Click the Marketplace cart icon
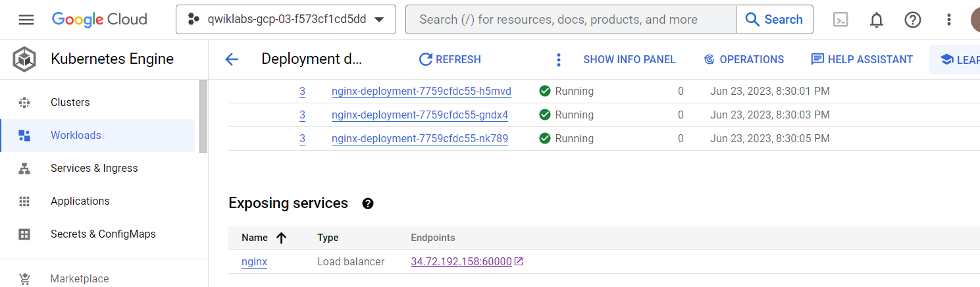This screenshot has width=980, height=287. (25, 279)
